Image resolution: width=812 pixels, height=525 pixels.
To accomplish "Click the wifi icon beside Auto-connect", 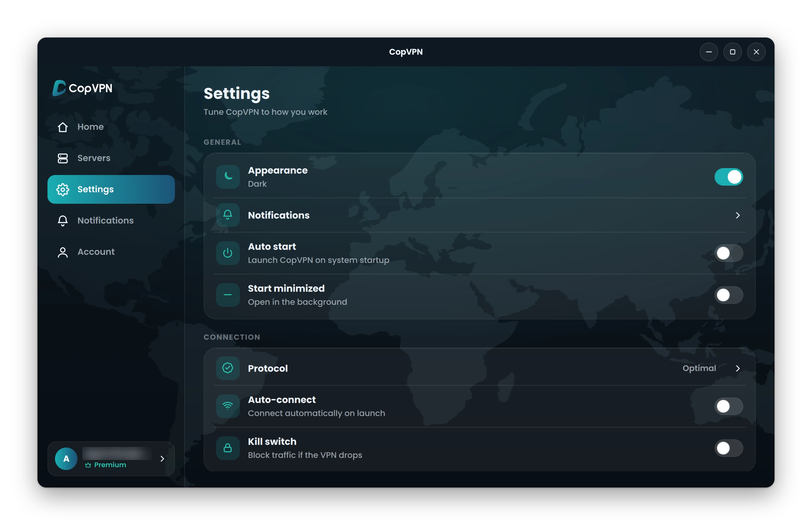I will 228,406.
